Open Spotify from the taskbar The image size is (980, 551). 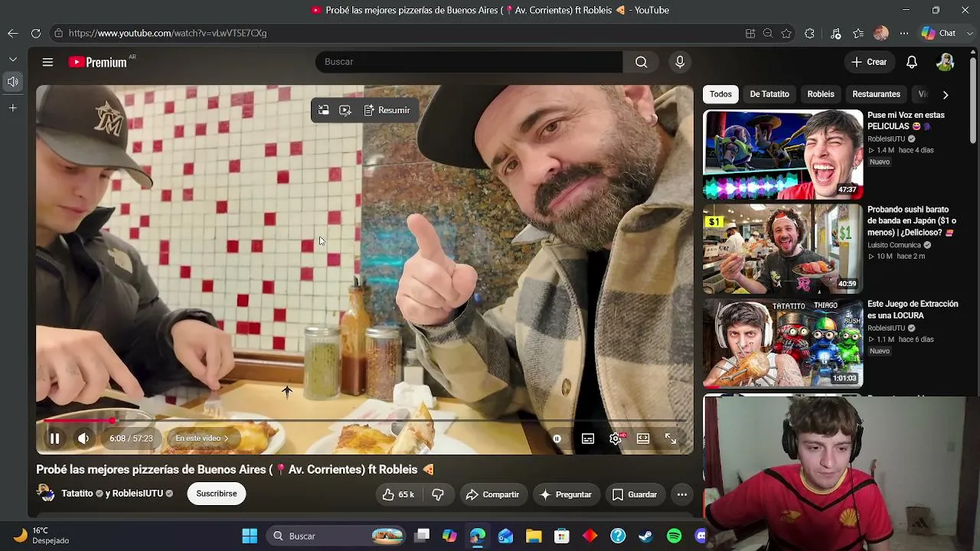pos(675,536)
